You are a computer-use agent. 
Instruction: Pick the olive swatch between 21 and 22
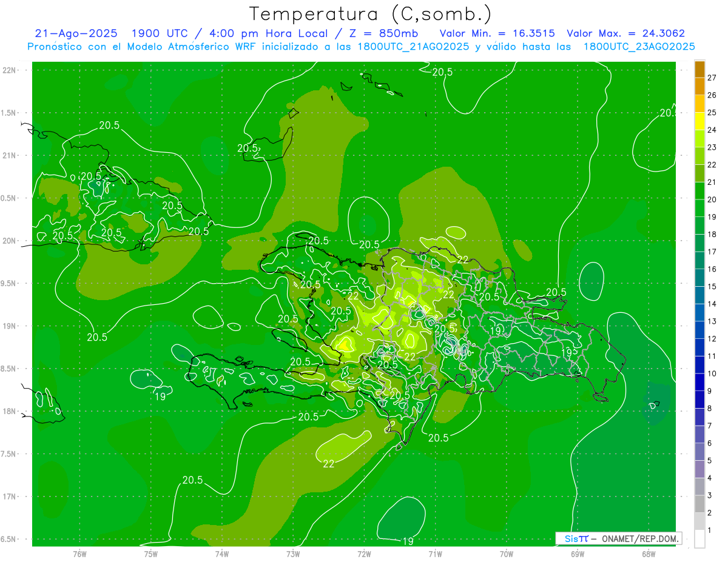(699, 173)
